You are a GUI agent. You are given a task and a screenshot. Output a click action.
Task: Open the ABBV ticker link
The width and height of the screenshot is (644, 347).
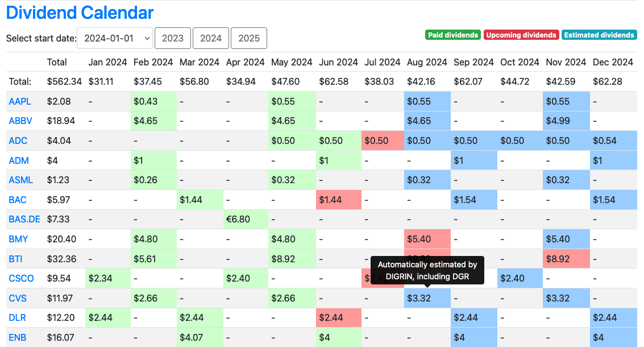coord(20,121)
